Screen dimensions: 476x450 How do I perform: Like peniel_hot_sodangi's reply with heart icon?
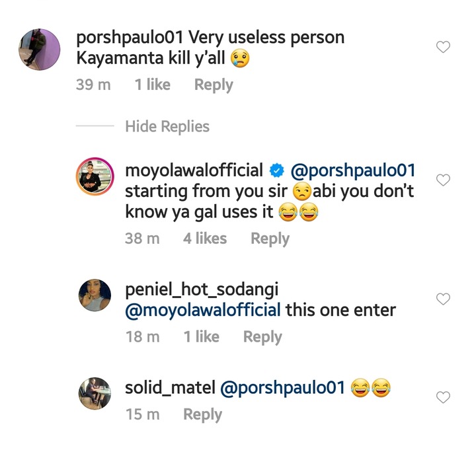(x=444, y=299)
